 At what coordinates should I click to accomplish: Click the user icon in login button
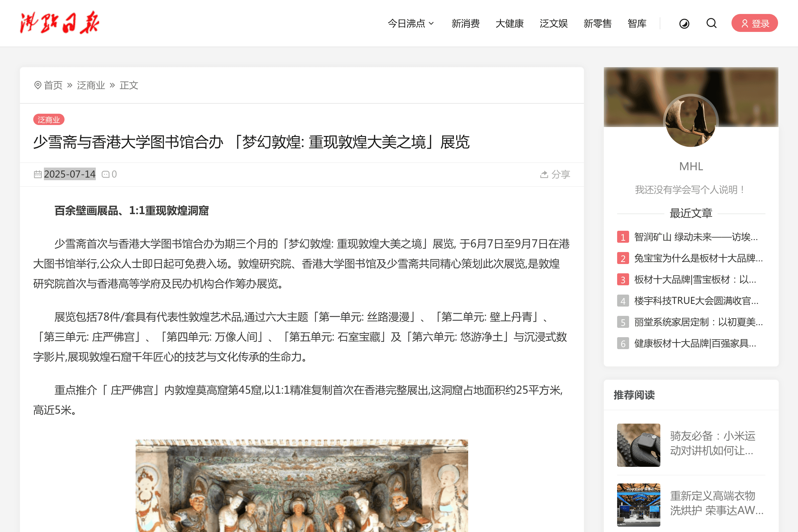click(745, 23)
